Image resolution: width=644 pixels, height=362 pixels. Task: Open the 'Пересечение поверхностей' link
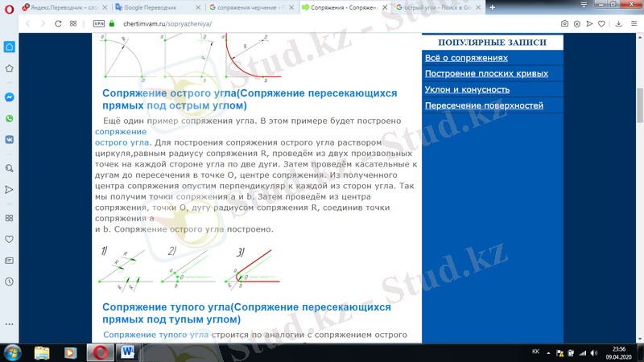pyautogui.click(x=484, y=105)
